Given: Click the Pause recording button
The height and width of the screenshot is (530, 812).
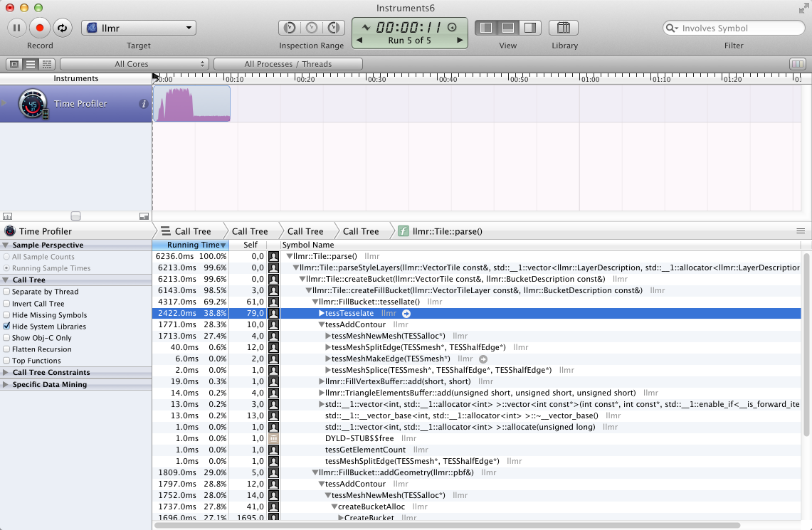Looking at the screenshot, I should pos(17,28).
